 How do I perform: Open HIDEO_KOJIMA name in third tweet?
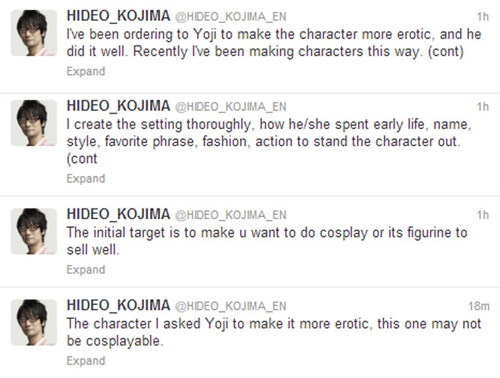tap(118, 214)
